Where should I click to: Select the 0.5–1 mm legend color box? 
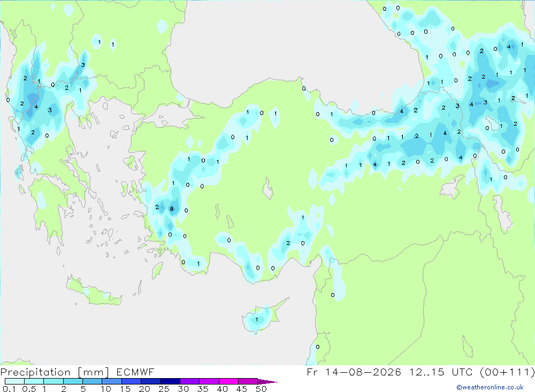(x=34, y=381)
